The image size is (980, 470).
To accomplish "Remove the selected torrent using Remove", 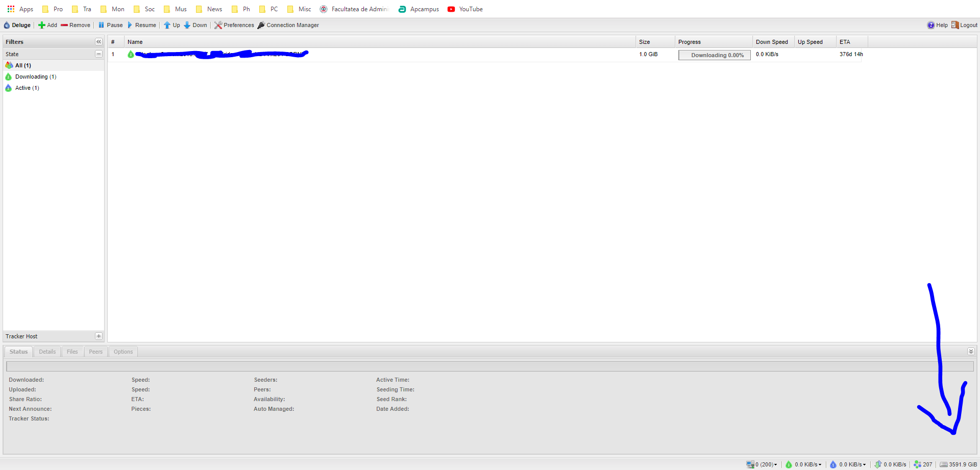I will click(x=76, y=25).
